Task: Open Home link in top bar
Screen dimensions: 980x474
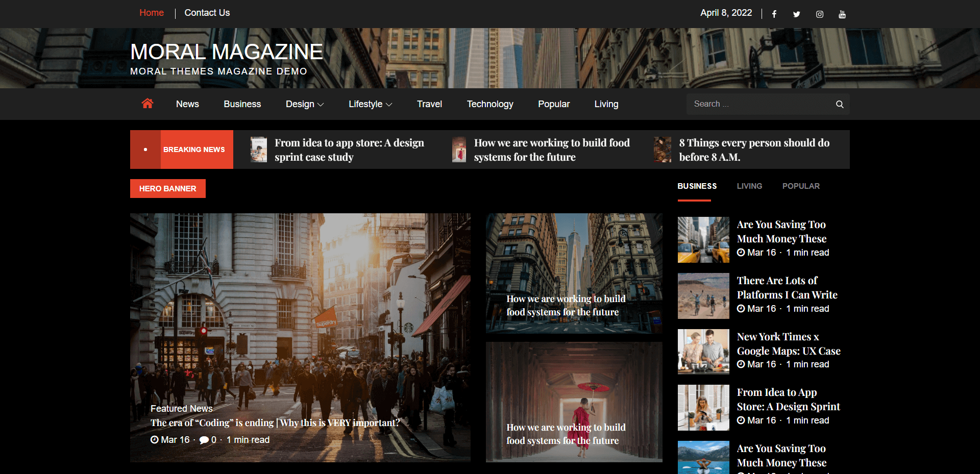Action: [152, 13]
